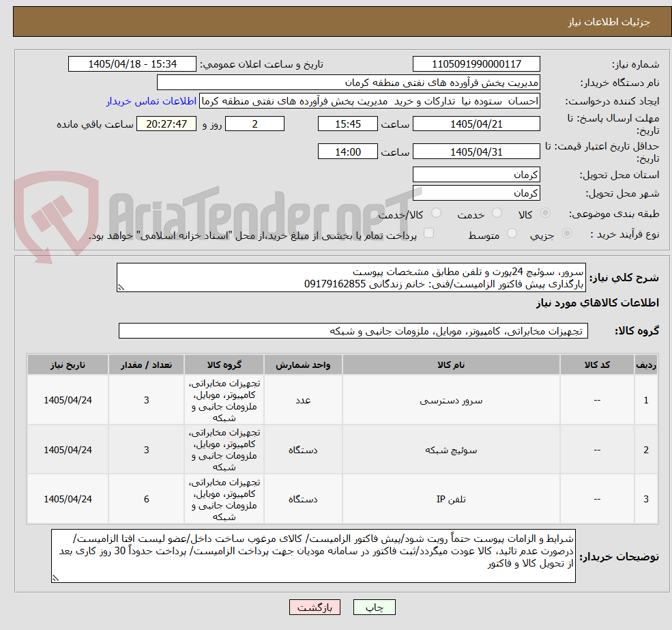Click the سوئیچ شبکه item name cell
This screenshot has width=672, height=630.
(451, 449)
